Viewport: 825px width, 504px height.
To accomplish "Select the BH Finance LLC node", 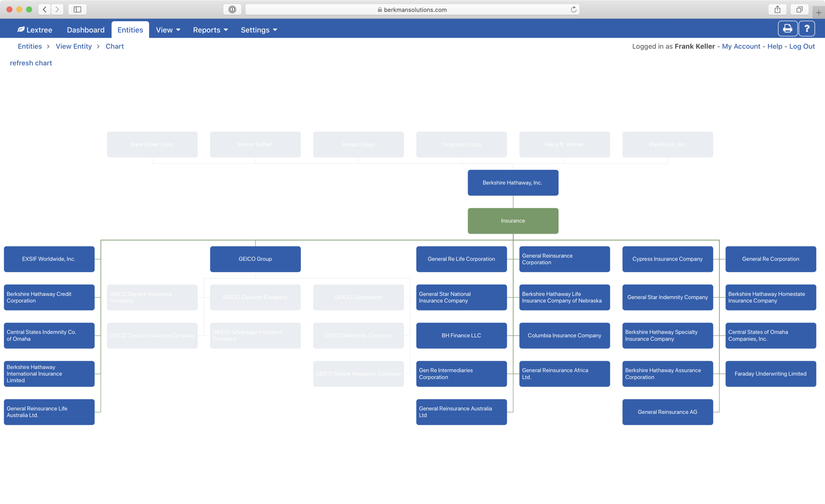I will pyautogui.click(x=462, y=336).
